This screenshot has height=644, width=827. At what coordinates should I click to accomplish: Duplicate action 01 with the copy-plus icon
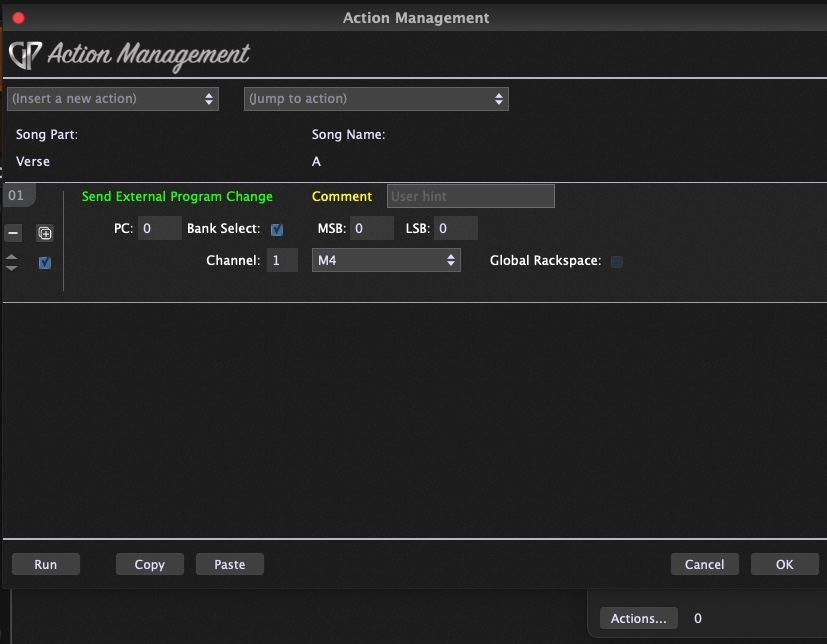(45, 233)
